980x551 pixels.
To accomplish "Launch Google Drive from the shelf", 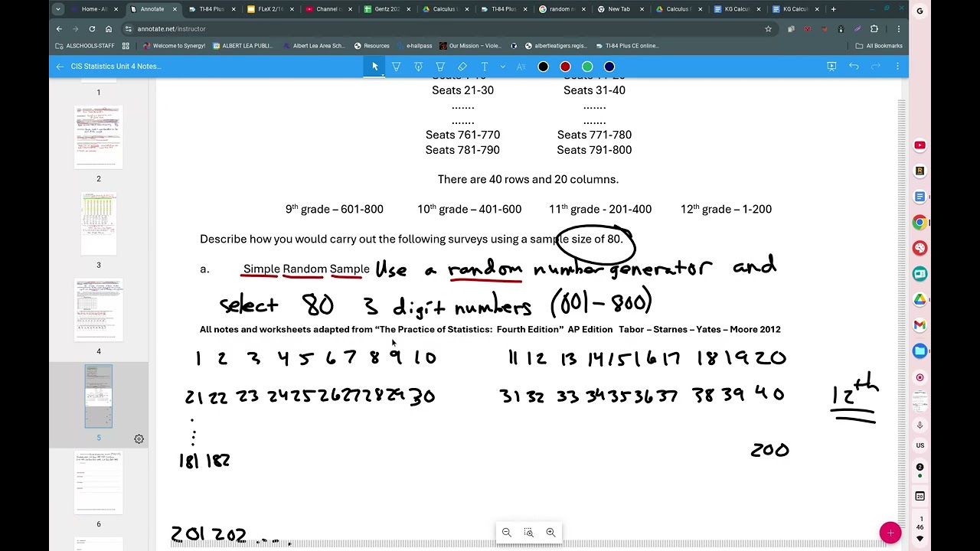I will (920, 299).
